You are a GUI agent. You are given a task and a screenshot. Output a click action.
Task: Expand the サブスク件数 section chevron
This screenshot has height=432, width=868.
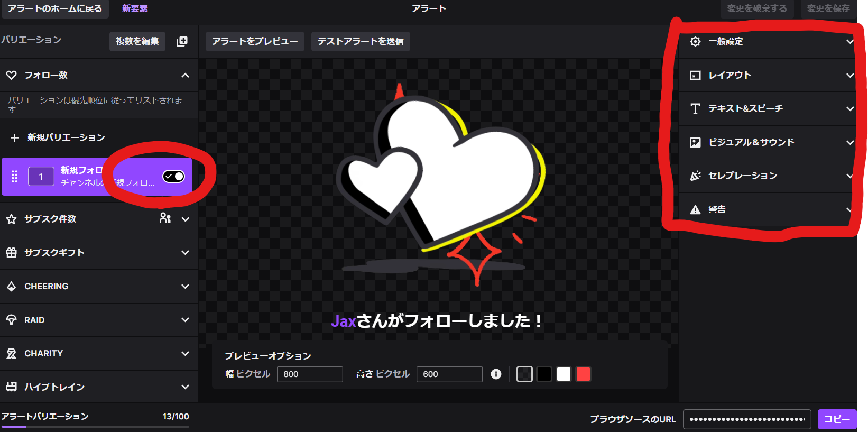185,219
